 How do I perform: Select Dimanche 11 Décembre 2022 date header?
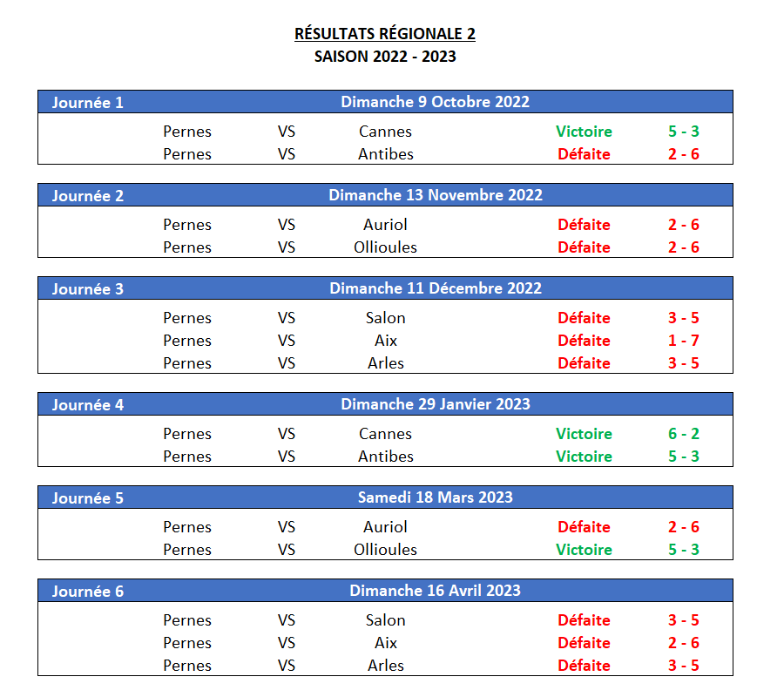[435, 288]
